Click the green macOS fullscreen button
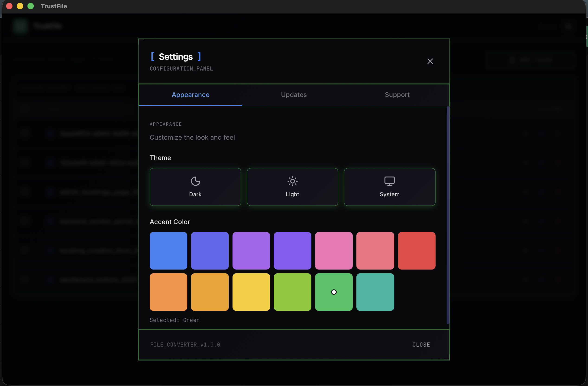 (31, 6)
